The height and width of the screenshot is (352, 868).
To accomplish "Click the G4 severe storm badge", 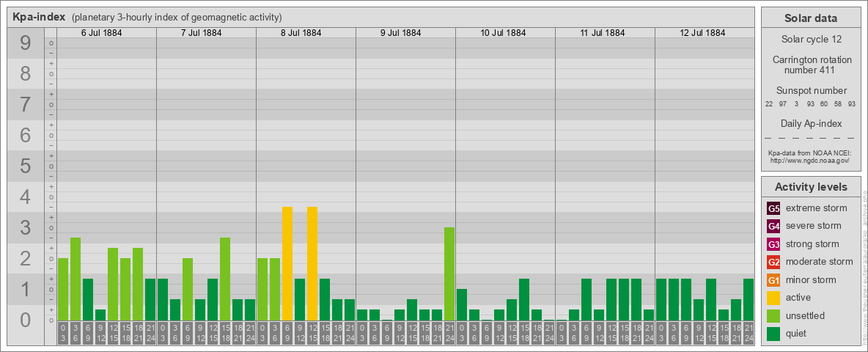I will click(x=773, y=227).
